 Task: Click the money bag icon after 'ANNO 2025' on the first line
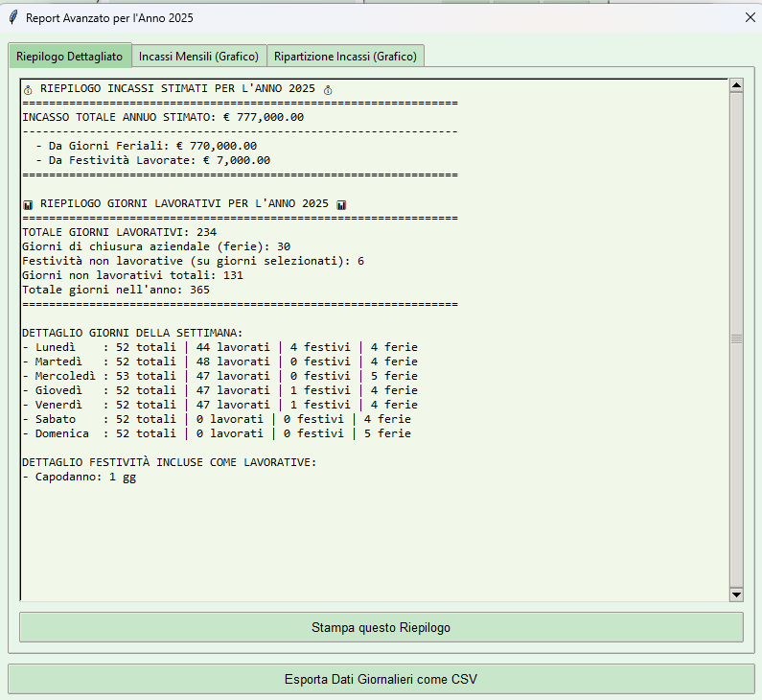click(328, 89)
